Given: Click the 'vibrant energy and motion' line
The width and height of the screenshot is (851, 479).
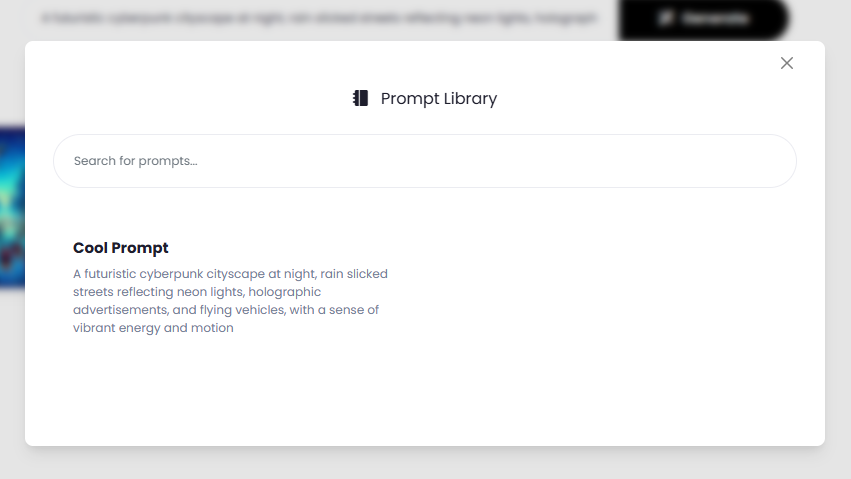Looking at the screenshot, I should point(153,328).
